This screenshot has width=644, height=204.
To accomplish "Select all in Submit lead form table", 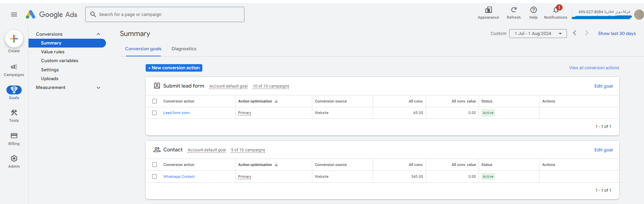I will pos(154,101).
